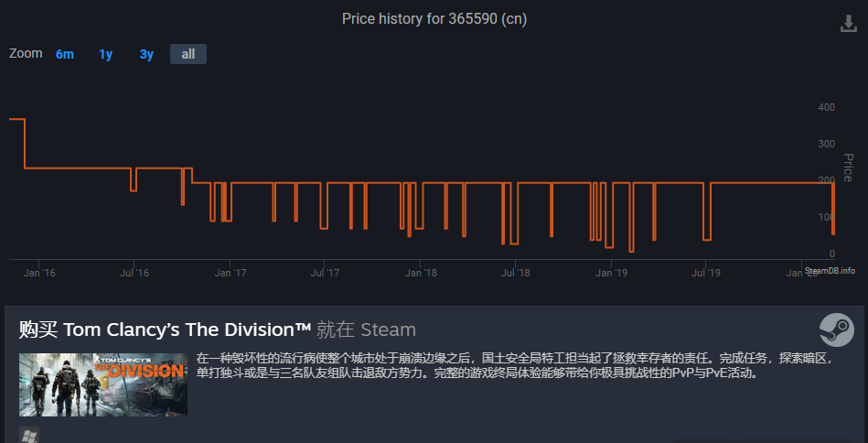
Task: Click the Jul '16 axis label
Action: tap(134, 273)
